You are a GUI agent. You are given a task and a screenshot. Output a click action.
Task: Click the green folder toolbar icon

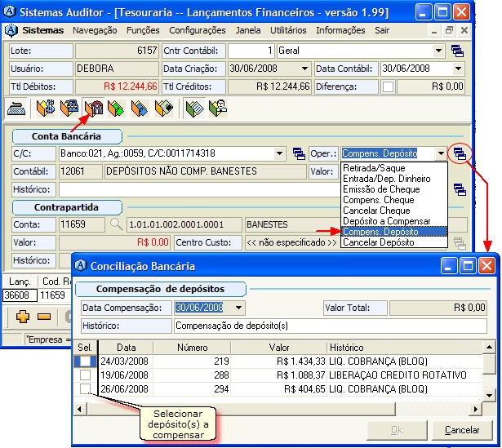116,109
